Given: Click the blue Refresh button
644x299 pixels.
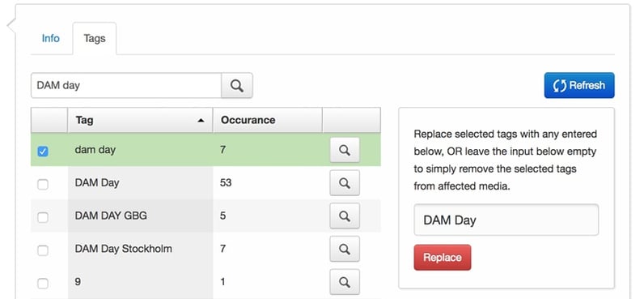Looking at the screenshot, I should click(579, 86).
